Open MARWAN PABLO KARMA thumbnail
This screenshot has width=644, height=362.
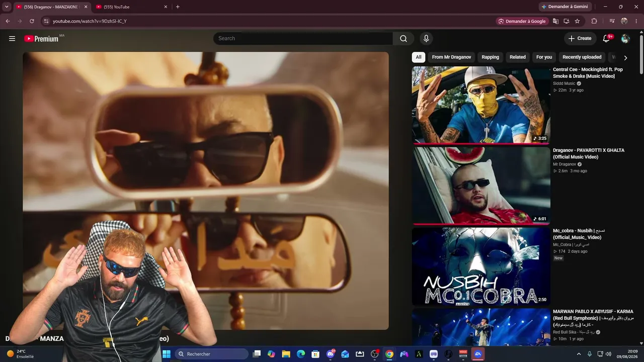481,327
